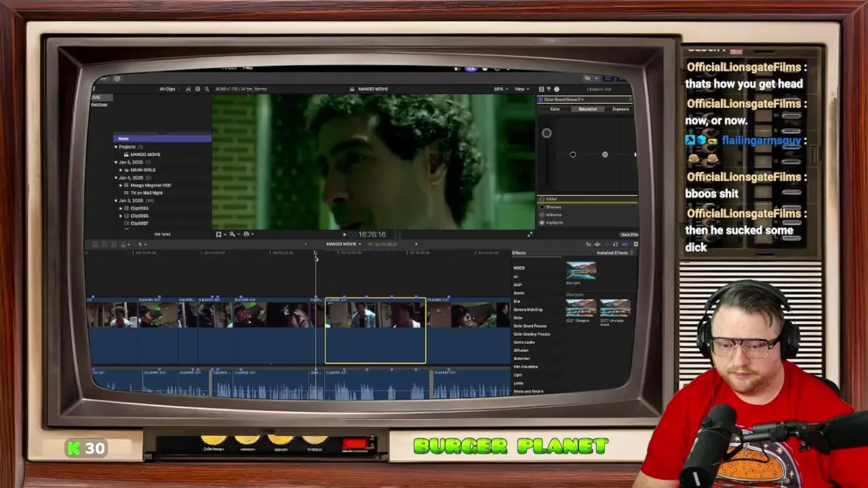Collapse the Jan 4, 2026 group

[x=116, y=178]
